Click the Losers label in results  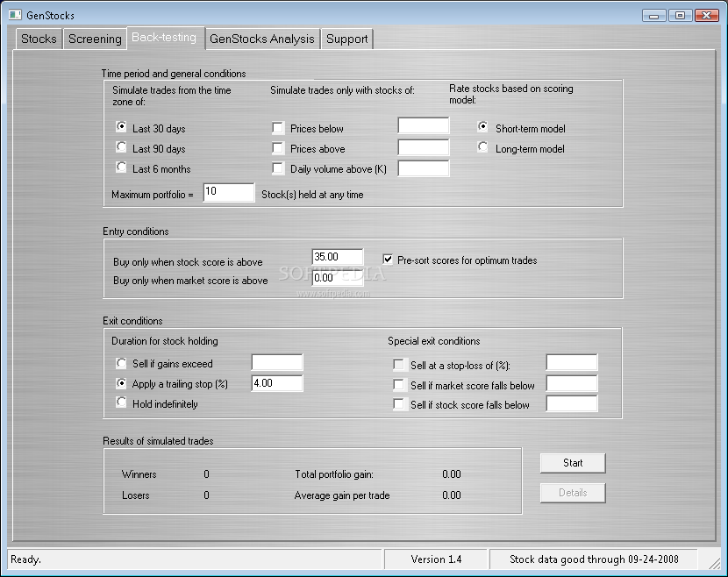coord(136,495)
